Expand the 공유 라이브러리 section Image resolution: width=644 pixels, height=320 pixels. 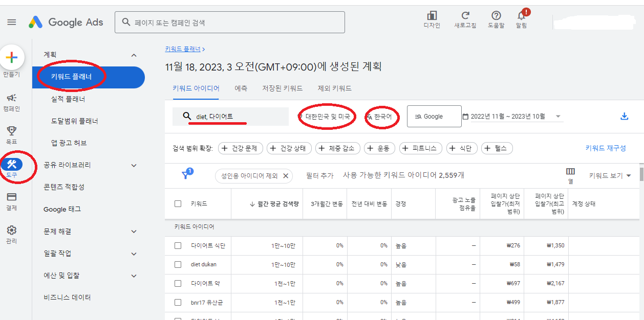coord(134,165)
